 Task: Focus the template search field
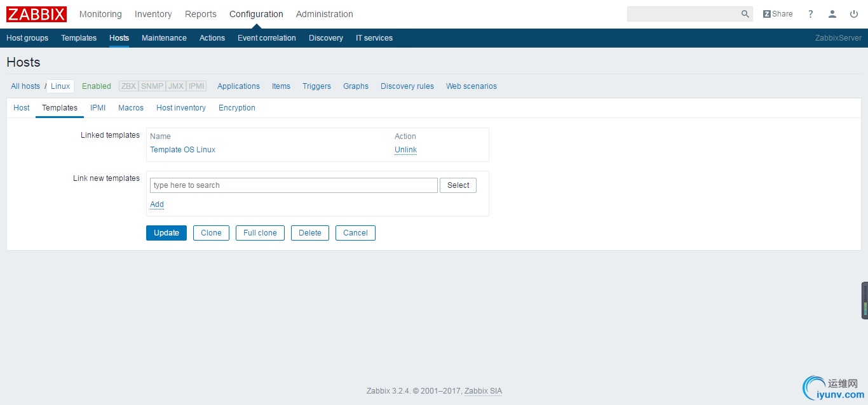pos(294,185)
